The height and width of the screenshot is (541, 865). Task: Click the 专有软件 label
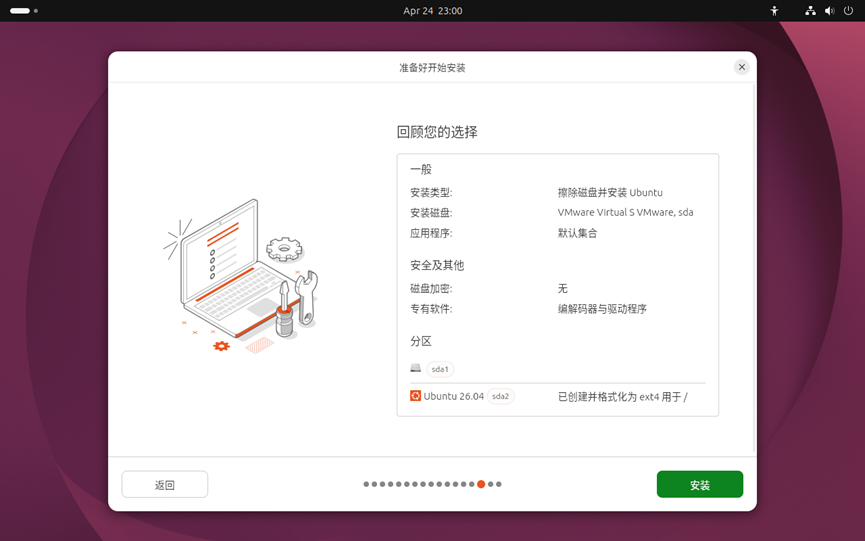click(431, 309)
